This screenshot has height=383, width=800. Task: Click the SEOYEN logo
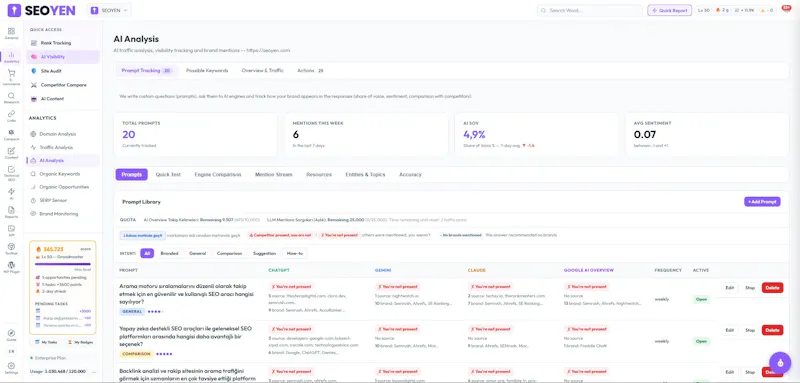[41, 10]
